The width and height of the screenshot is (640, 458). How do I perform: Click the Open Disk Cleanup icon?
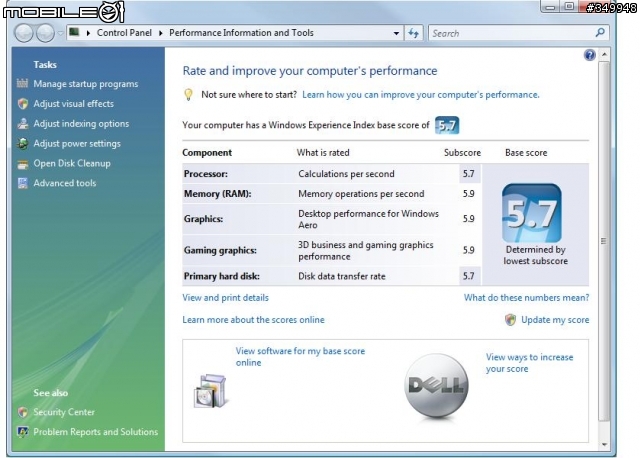click(x=23, y=164)
